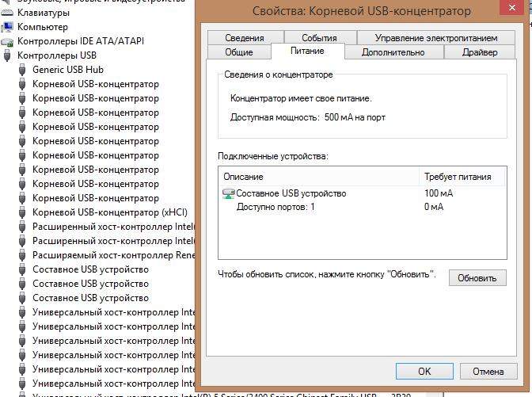The height and width of the screenshot is (397, 532).
Task: Click the Контроллеры IDE ATA/ATAPI icon
Action: (8, 41)
